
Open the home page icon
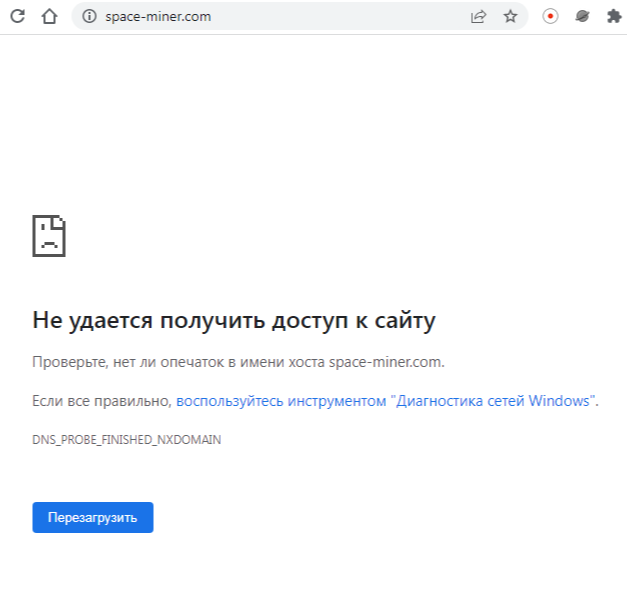coord(50,16)
